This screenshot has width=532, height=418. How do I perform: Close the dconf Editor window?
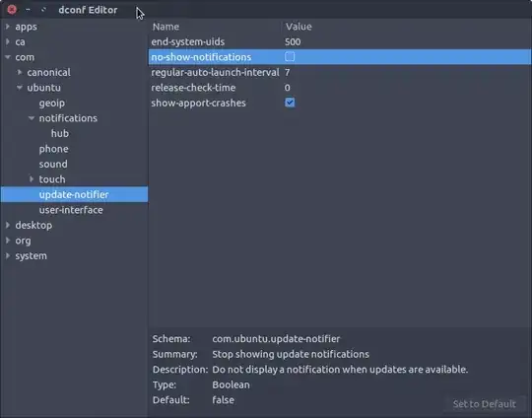click(12, 10)
